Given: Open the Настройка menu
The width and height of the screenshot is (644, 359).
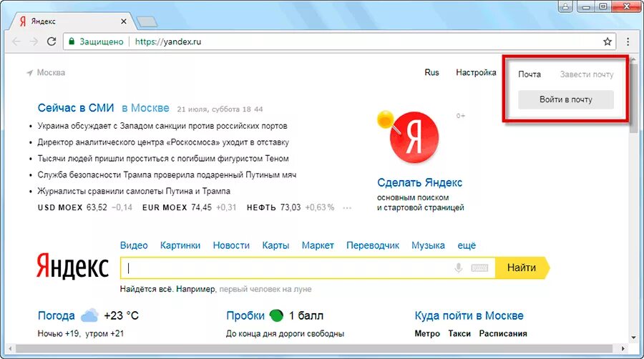Looking at the screenshot, I should [476, 73].
